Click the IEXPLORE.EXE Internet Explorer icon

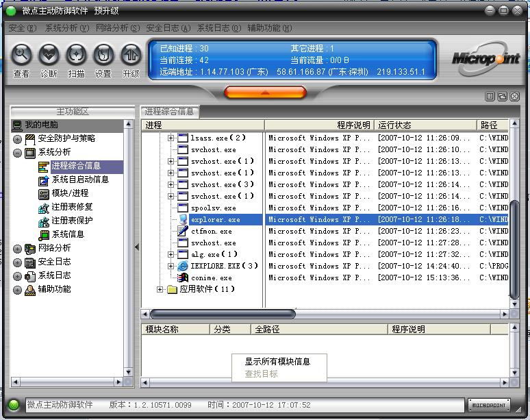tap(183, 266)
